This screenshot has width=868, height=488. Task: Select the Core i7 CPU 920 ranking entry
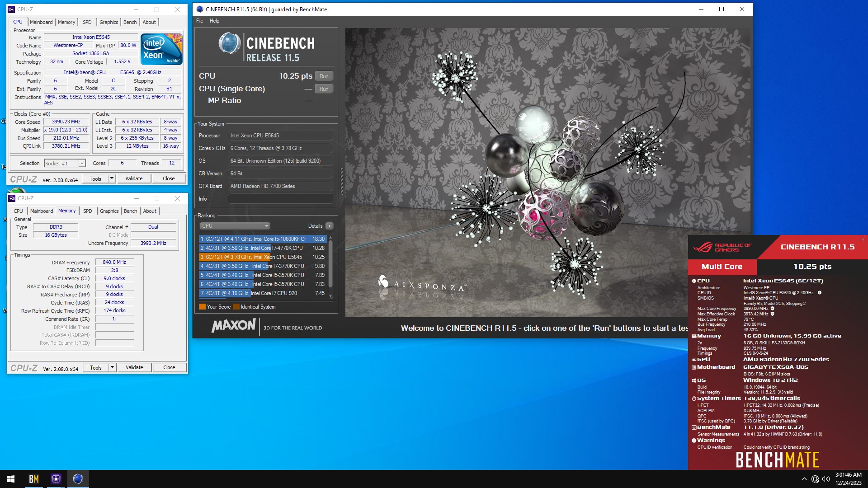[263, 293]
